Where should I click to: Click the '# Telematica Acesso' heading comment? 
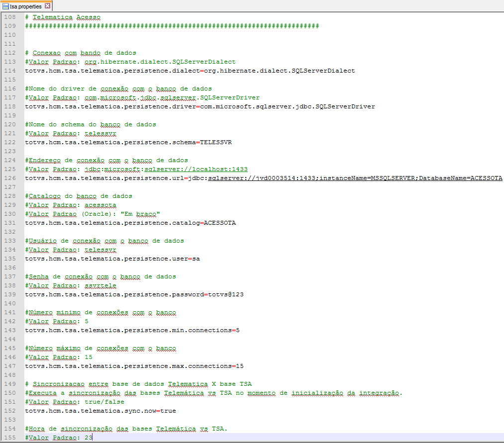pyautogui.click(x=63, y=17)
